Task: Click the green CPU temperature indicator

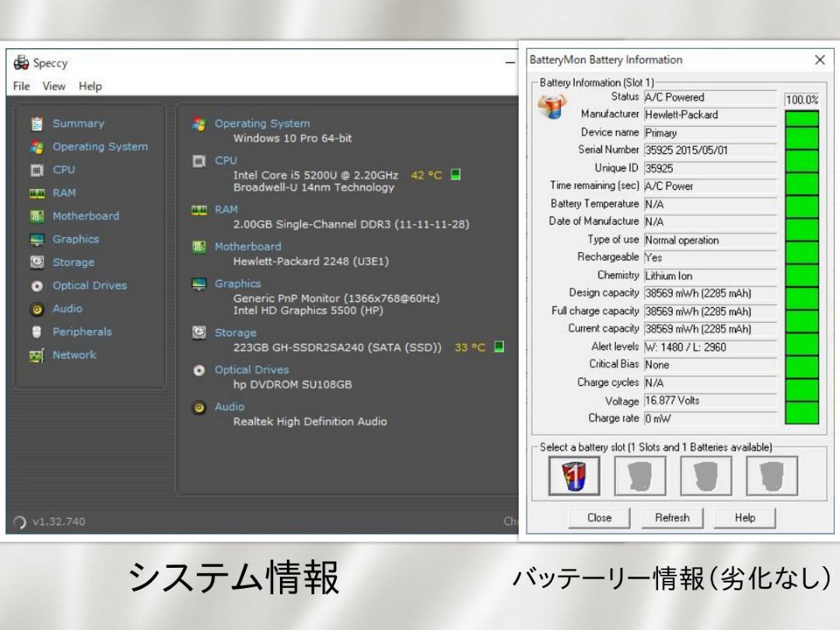Action: point(455,175)
